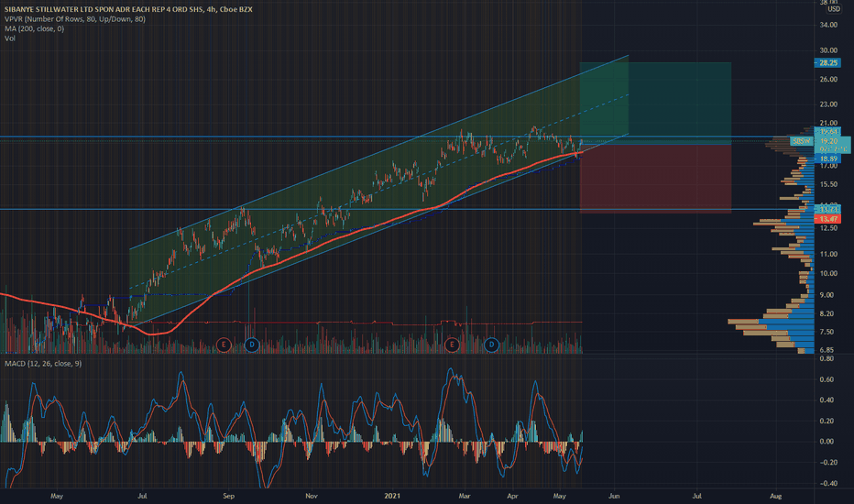This screenshot has height=504, width=854.
Task: Click the Apr label on time axis
Action: (x=512, y=496)
